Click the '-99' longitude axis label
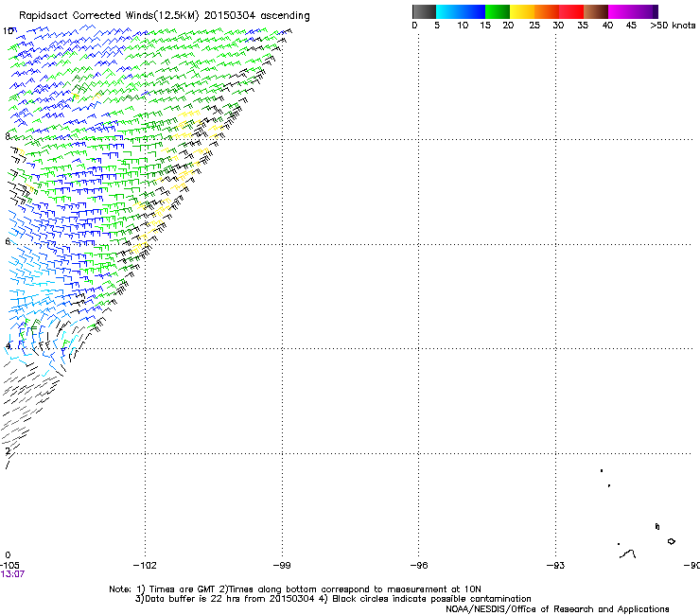The width and height of the screenshot is (700, 615). [x=282, y=566]
